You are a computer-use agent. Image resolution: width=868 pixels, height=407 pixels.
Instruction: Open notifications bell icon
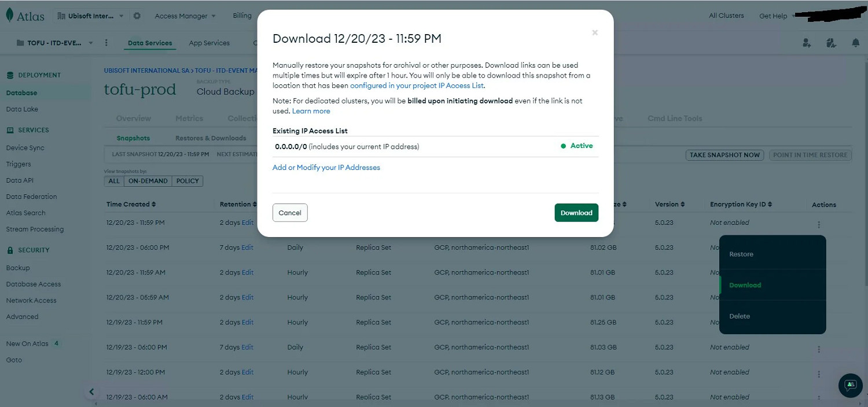pos(855,43)
